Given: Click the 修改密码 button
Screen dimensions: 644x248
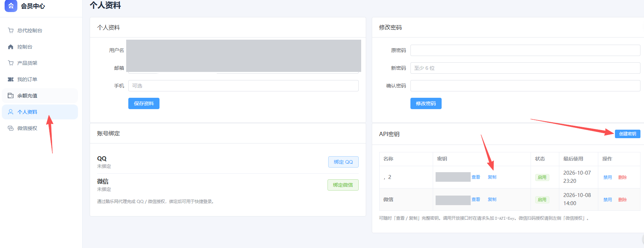Looking at the screenshot, I should point(426,103).
